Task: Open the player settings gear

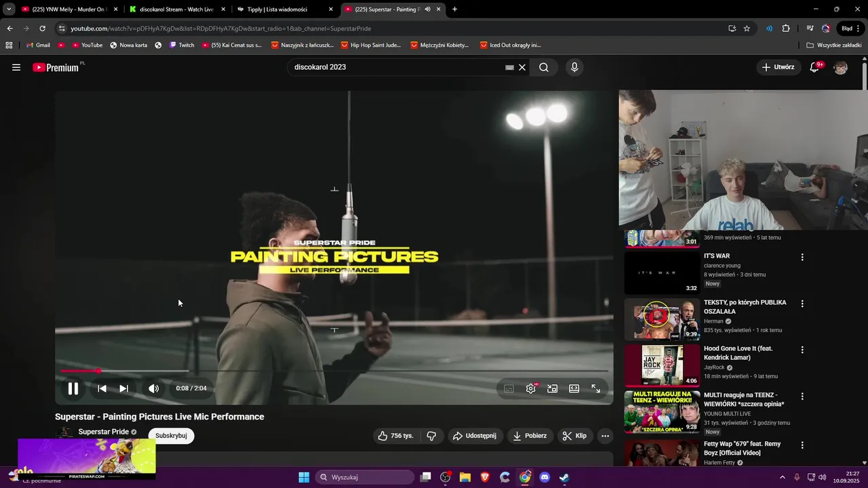Action: tap(531, 388)
